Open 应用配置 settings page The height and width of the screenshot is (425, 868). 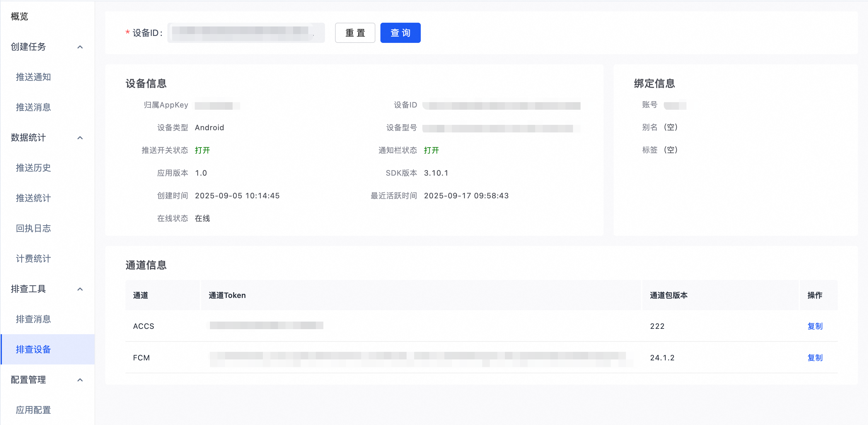tap(33, 410)
